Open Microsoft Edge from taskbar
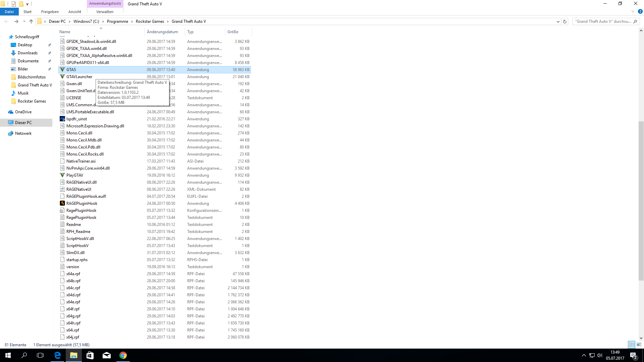This screenshot has height=362, width=644. 57,355
